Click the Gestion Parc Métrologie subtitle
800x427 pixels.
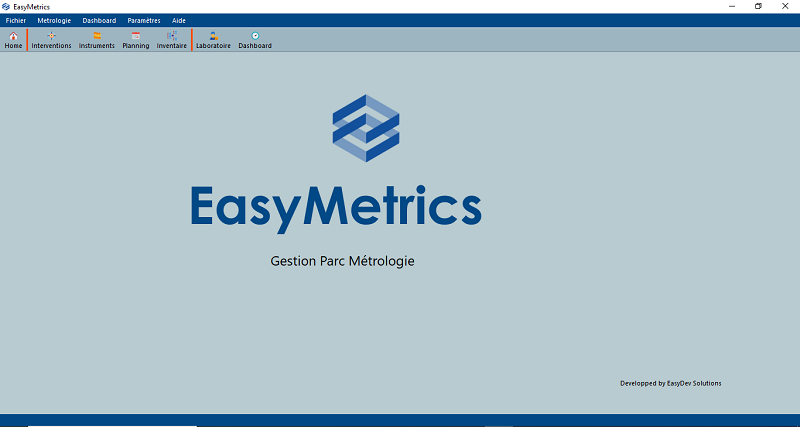[x=342, y=261]
